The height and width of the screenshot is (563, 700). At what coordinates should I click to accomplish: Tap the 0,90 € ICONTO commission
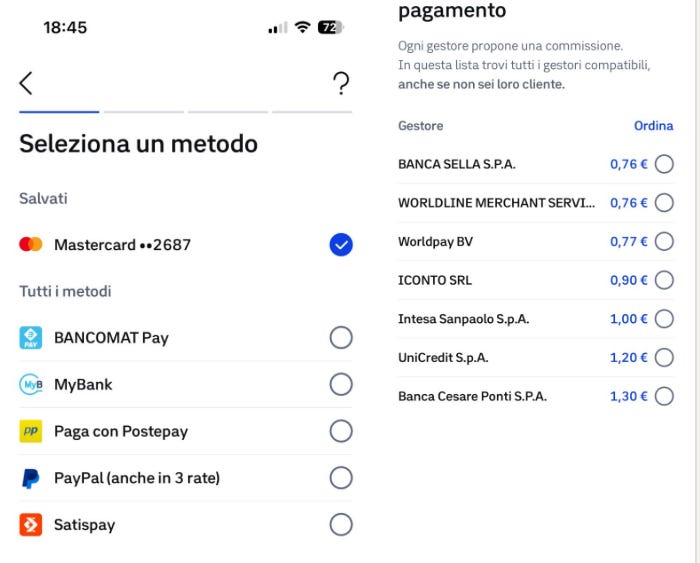tap(629, 280)
